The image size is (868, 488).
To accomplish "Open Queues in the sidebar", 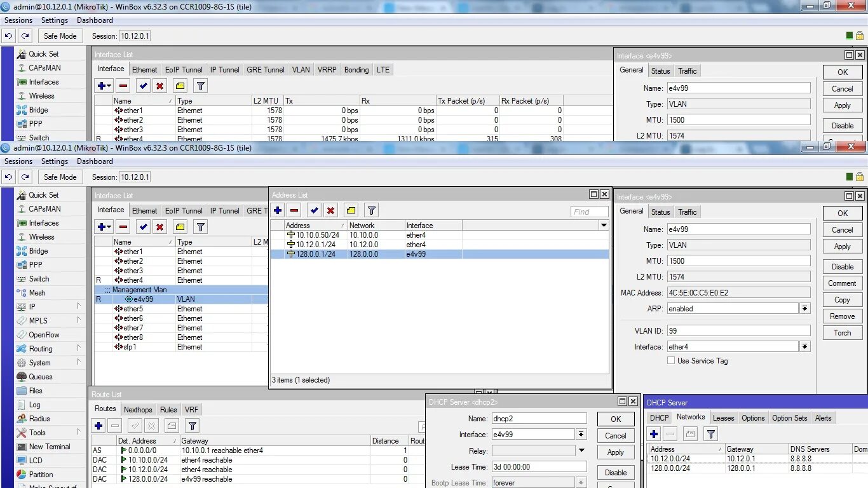I will [41, 377].
